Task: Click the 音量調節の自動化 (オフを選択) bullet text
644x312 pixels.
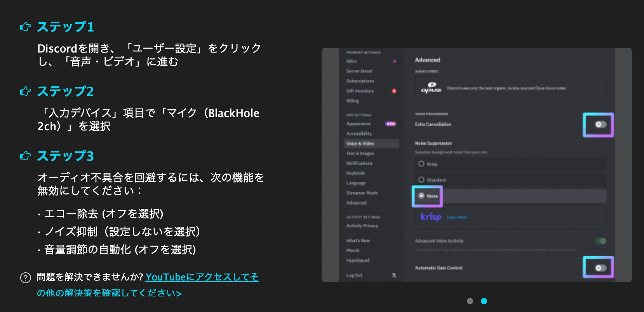Action: [120, 249]
